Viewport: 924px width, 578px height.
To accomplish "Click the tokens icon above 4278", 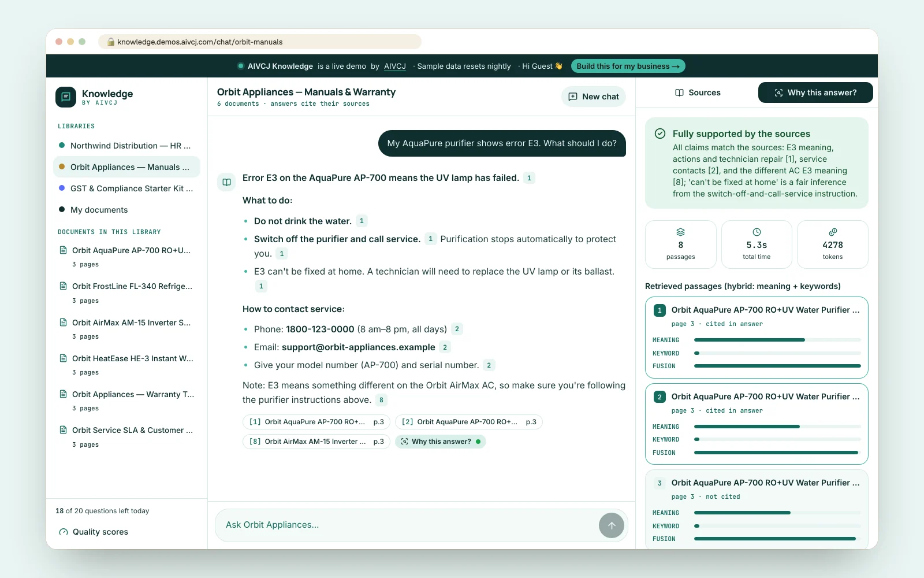I will pos(833,232).
